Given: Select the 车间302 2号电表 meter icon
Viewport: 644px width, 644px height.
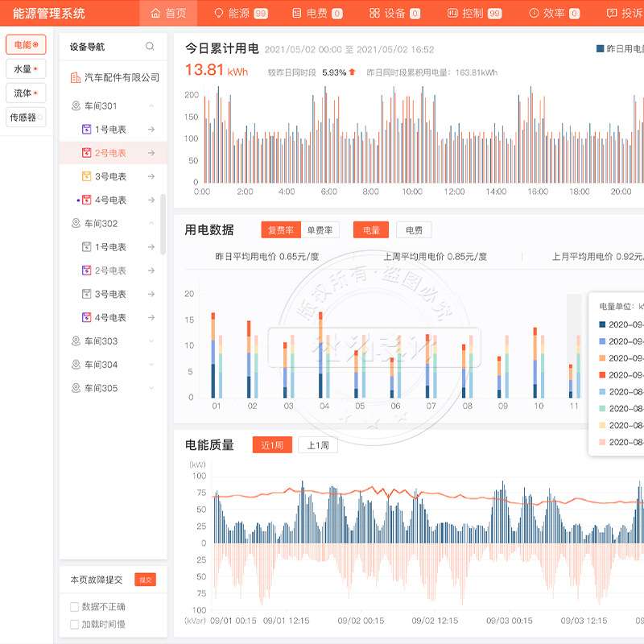Looking at the screenshot, I should (86, 270).
